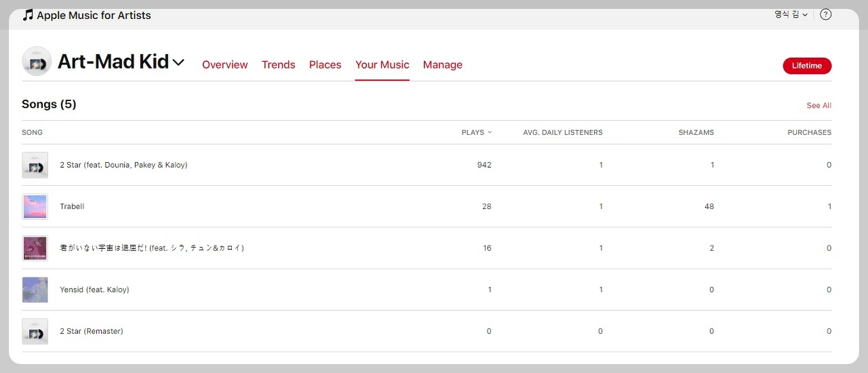Select the Yensid (feat. Kaloy) song title
This screenshot has height=373, width=868.
[94, 290]
